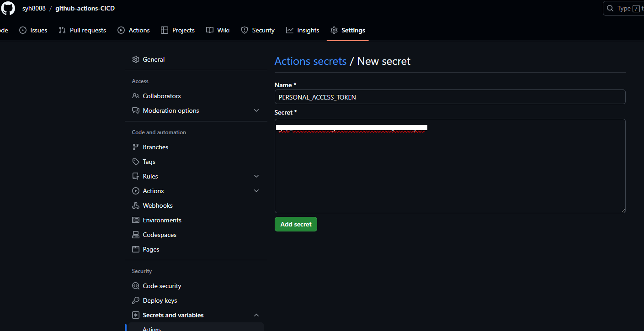Click the Codespaces icon
The width and height of the screenshot is (644, 331).
[136, 235]
